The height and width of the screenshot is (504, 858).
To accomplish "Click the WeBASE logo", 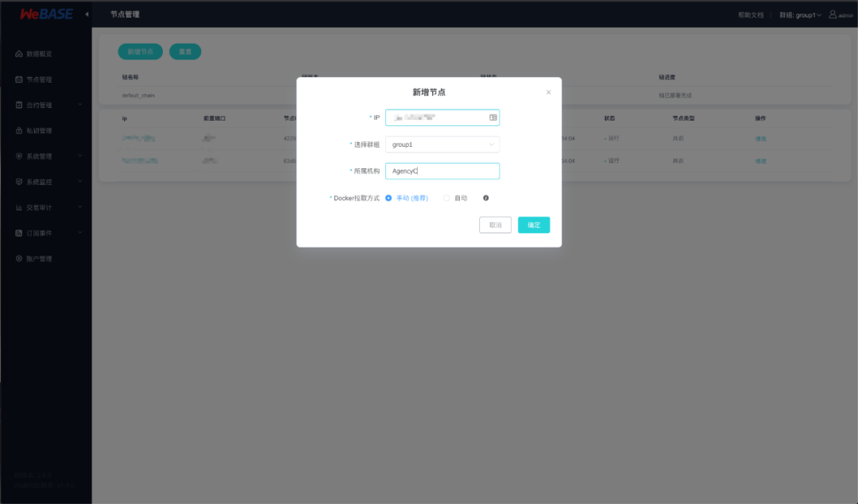I will tap(46, 14).
